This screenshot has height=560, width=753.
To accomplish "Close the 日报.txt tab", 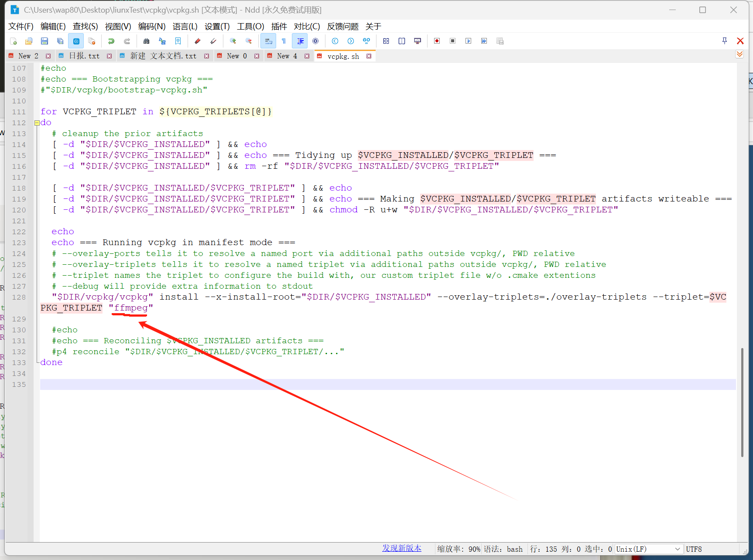I will click(x=109, y=56).
